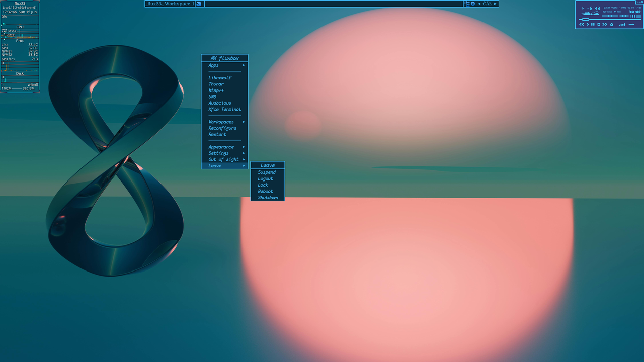This screenshot has height=362, width=644.
Task: Select the UMS menu entry
Action: (224, 97)
